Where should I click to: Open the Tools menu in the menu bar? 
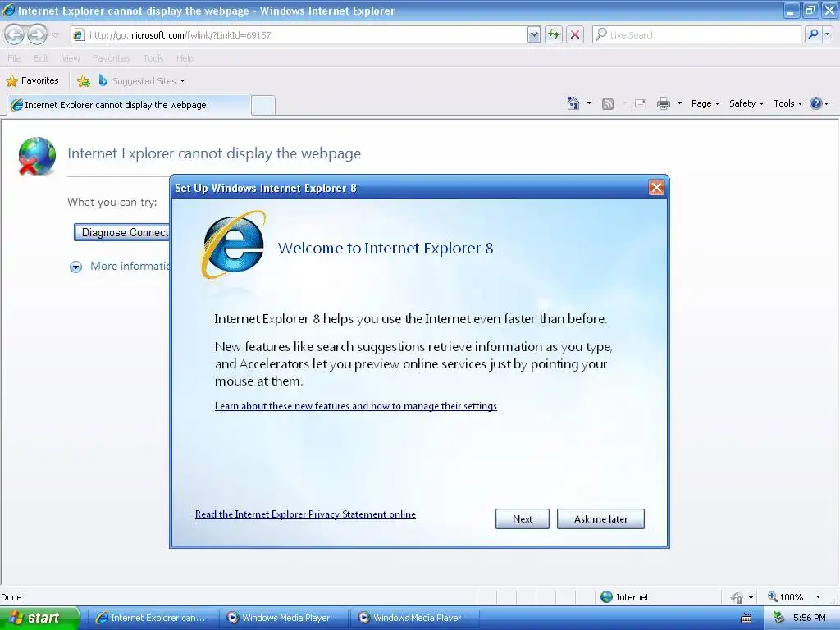click(x=153, y=58)
